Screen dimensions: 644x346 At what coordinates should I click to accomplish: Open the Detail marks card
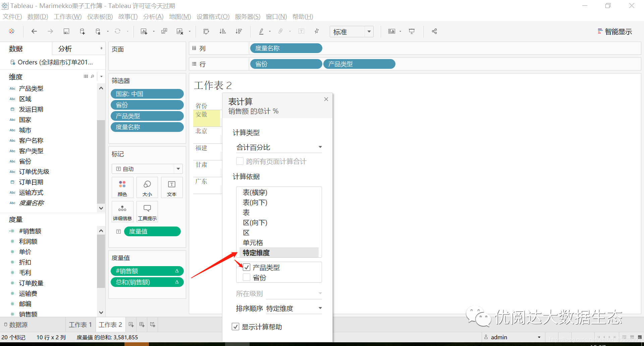pos(122,212)
